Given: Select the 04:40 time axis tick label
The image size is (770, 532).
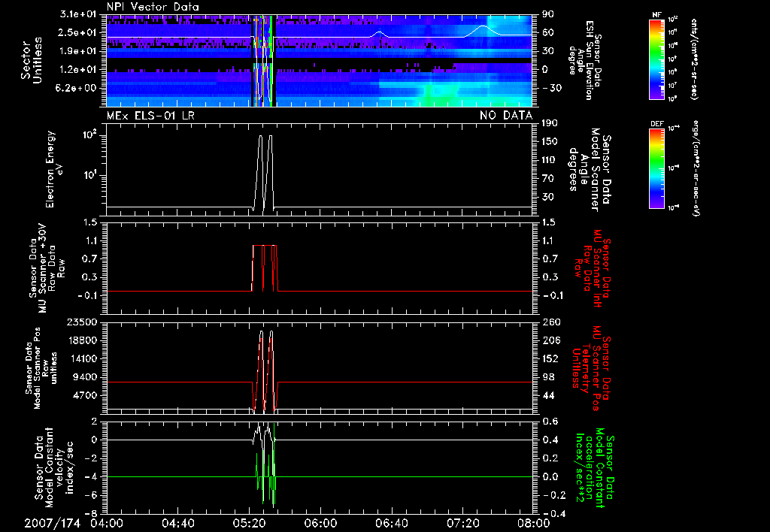Looking at the screenshot, I should pyautogui.click(x=177, y=522).
